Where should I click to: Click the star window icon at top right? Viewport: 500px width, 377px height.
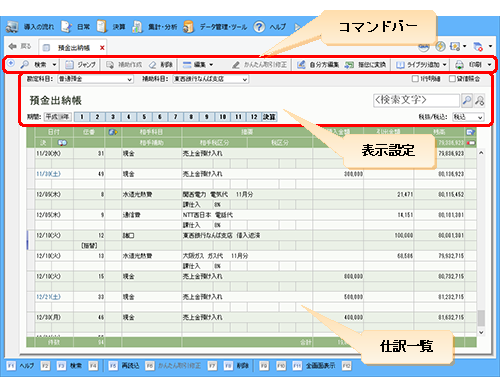coord(455,47)
